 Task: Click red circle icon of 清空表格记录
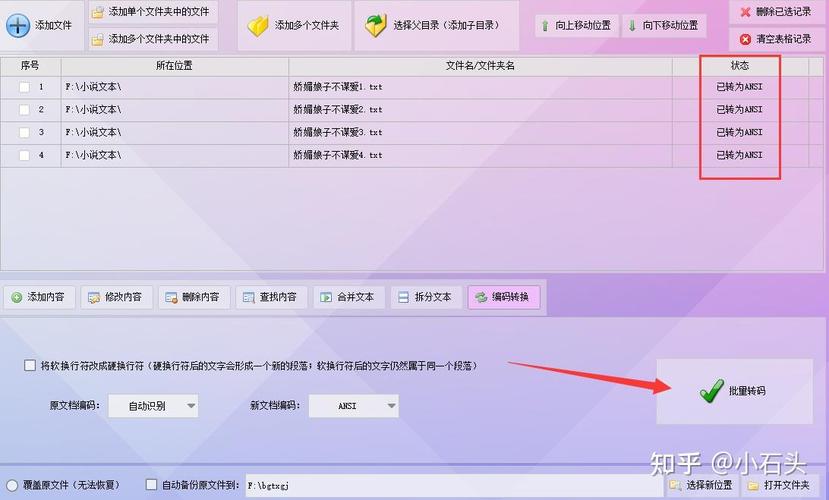tap(745, 39)
